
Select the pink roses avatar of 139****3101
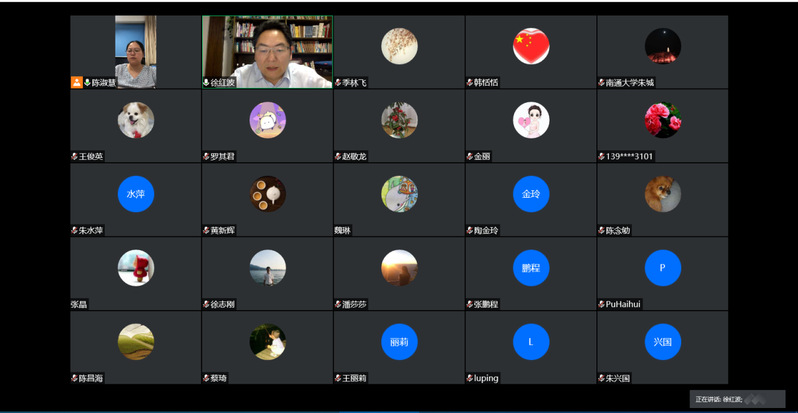coord(663,120)
